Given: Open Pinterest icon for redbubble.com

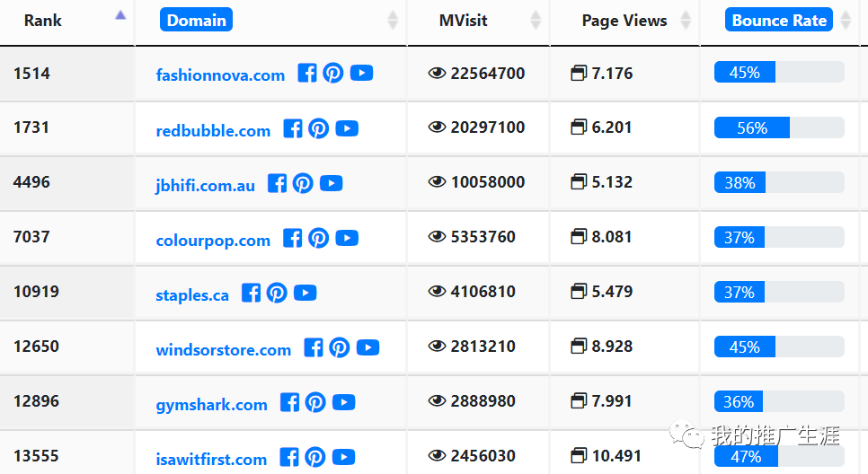Looking at the screenshot, I should (319, 128).
